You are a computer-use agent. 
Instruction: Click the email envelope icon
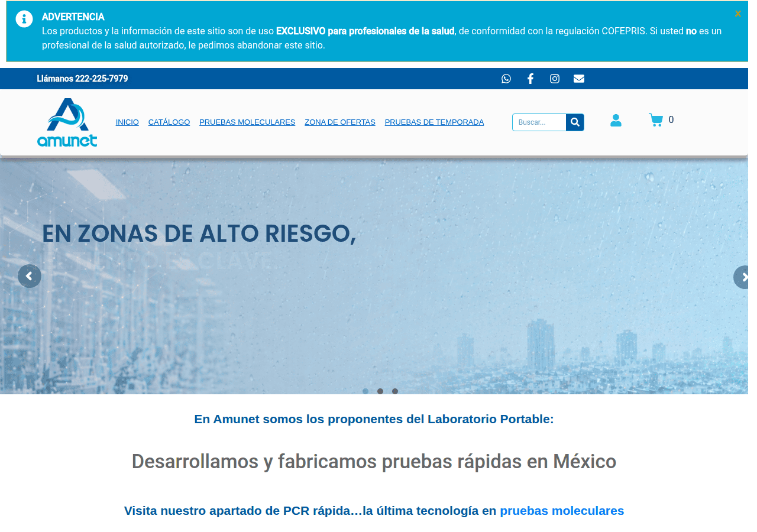click(x=579, y=79)
